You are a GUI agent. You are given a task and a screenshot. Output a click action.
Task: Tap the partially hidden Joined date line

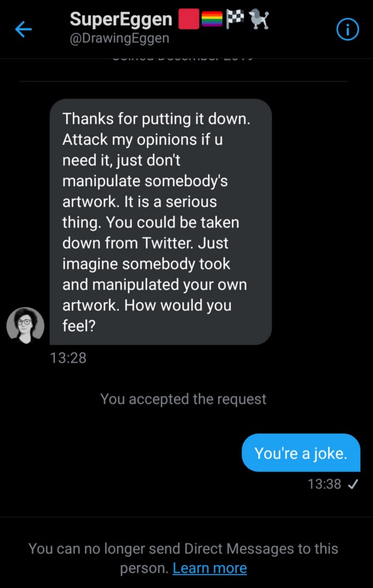(x=183, y=58)
